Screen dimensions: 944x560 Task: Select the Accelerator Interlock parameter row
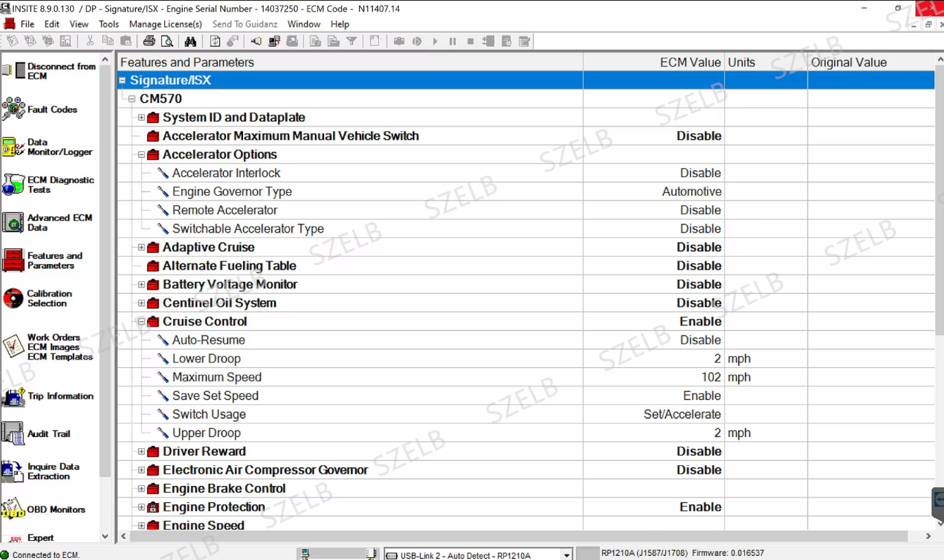point(526,173)
